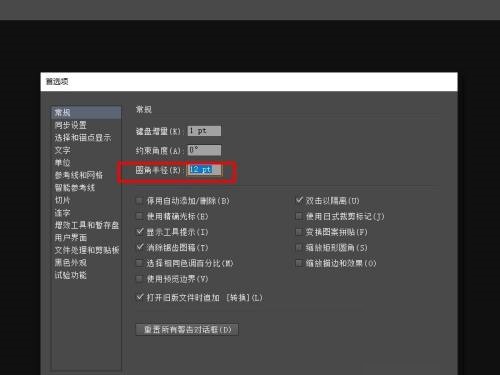Check the 使用精确光标 option
This screenshot has height=375, width=500.
[140, 216]
